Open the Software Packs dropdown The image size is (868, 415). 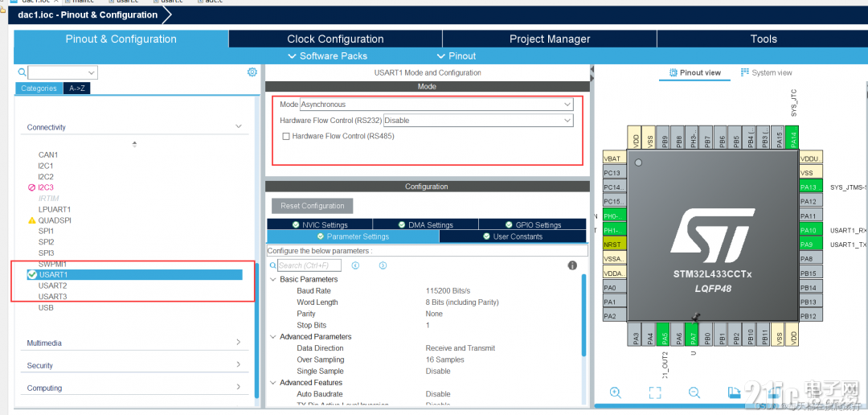pyautogui.click(x=328, y=56)
